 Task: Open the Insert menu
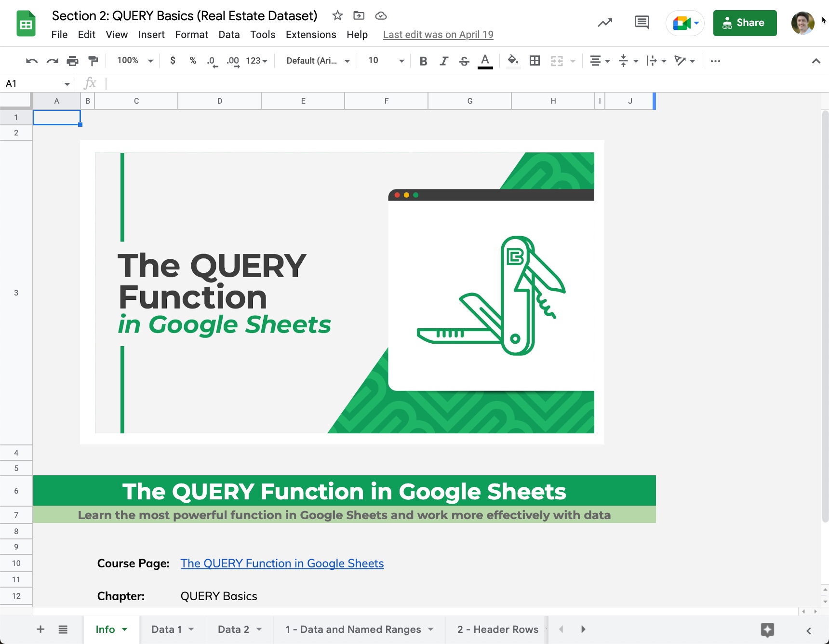(151, 35)
